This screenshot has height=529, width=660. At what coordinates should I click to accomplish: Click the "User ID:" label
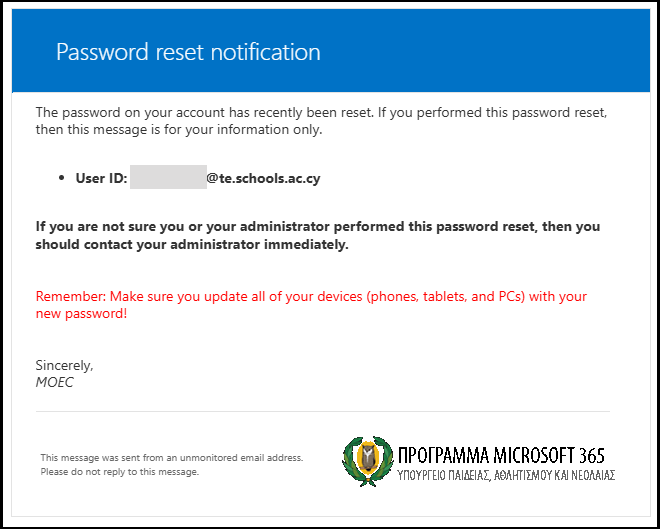(x=101, y=178)
